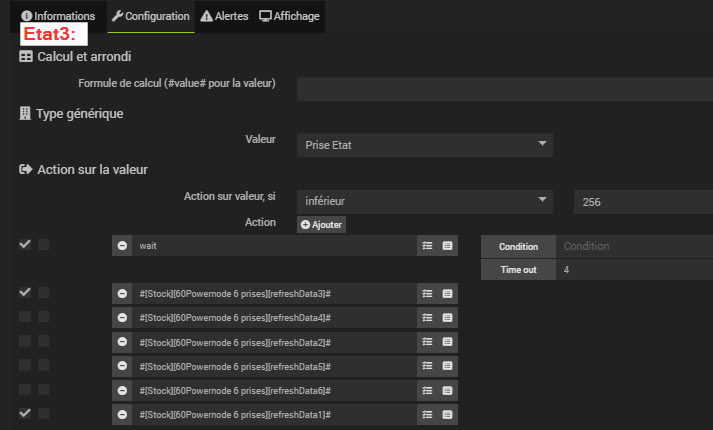The height and width of the screenshot is (430, 713).
Task: Expand the 'inférieur' condition dropdown
Action: [x=424, y=201]
